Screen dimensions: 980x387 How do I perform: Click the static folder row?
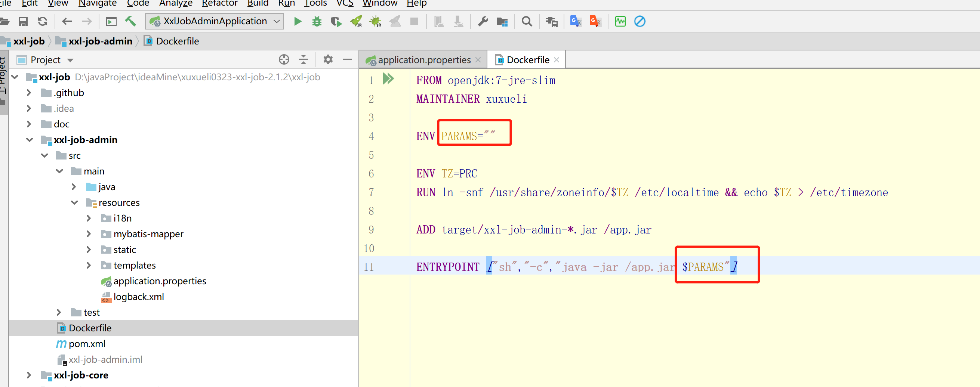(x=124, y=250)
